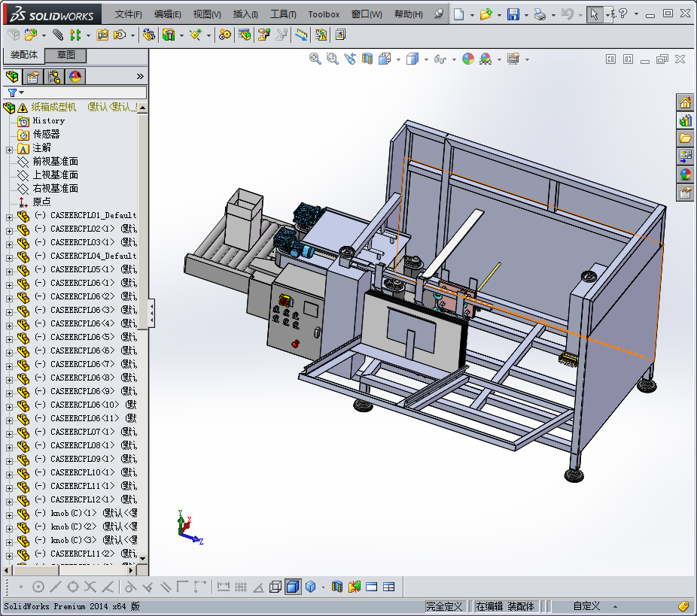Toggle Hidden Lines Visible wireframe cube at bottom
This screenshot has width=697, height=616.
(x=275, y=587)
